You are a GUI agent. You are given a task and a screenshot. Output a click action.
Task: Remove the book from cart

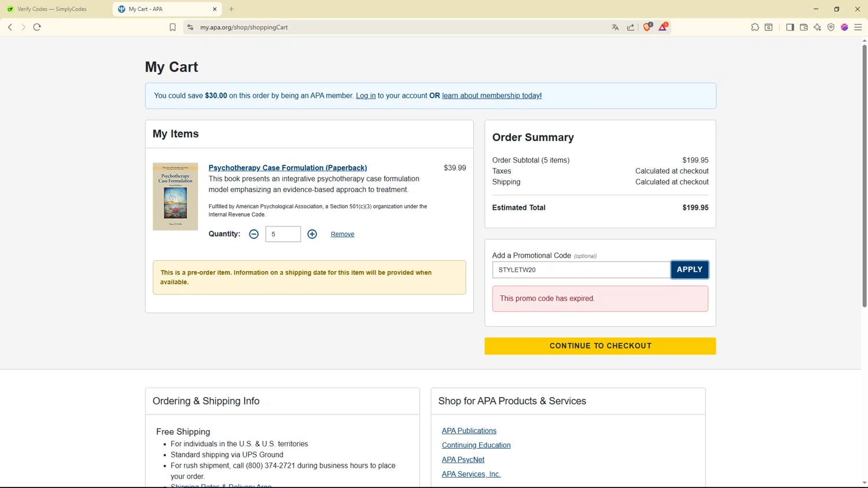(x=343, y=234)
